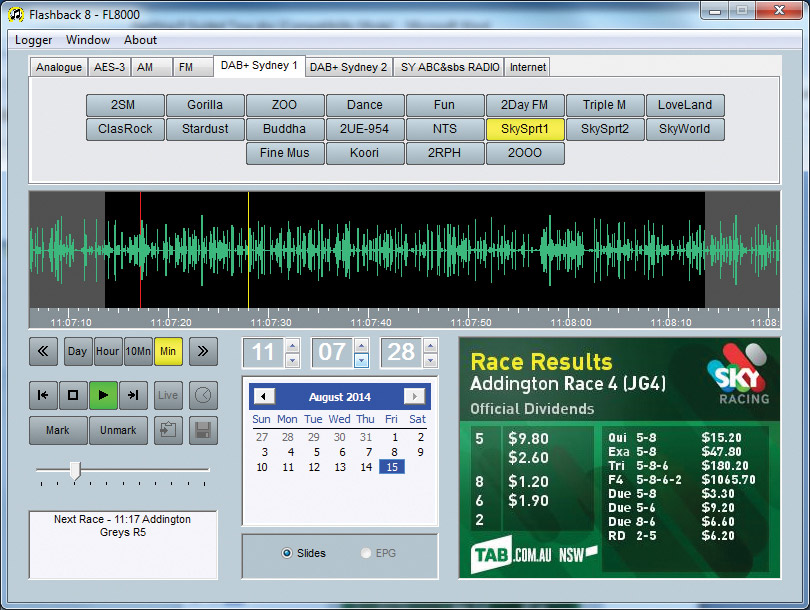Open the Logger menu

click(34, 40)
